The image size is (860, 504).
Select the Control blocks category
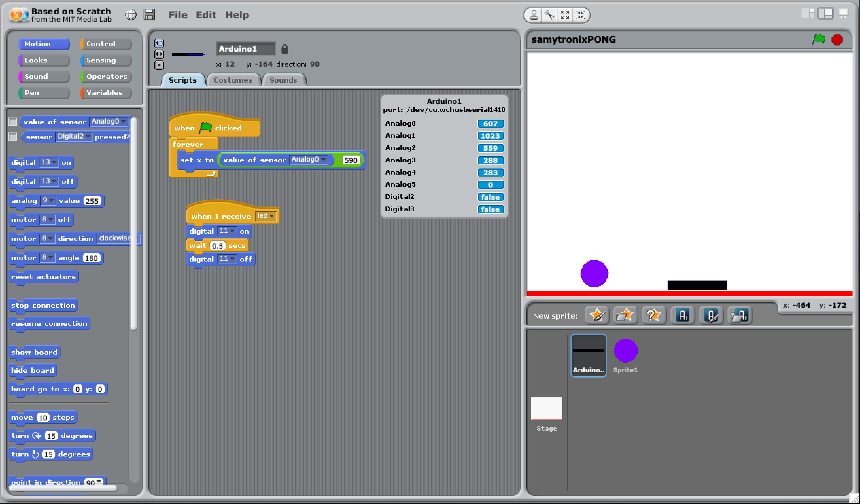coord(105,44)
